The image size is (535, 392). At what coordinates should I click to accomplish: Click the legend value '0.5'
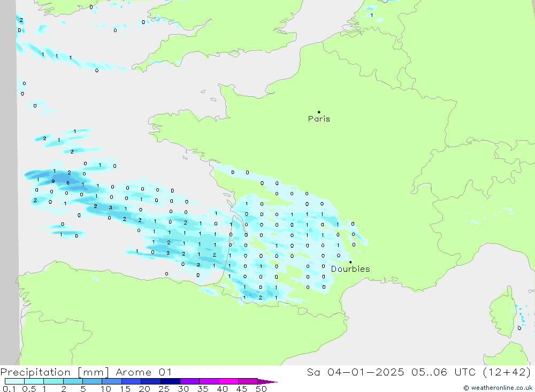(29, 389)
